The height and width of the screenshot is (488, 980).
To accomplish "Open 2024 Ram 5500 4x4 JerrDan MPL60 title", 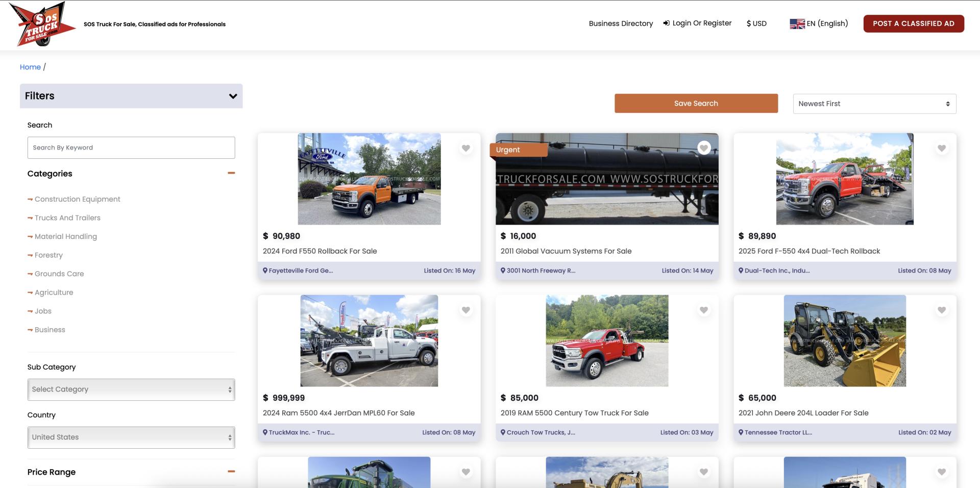I will [x=339, y=413].
